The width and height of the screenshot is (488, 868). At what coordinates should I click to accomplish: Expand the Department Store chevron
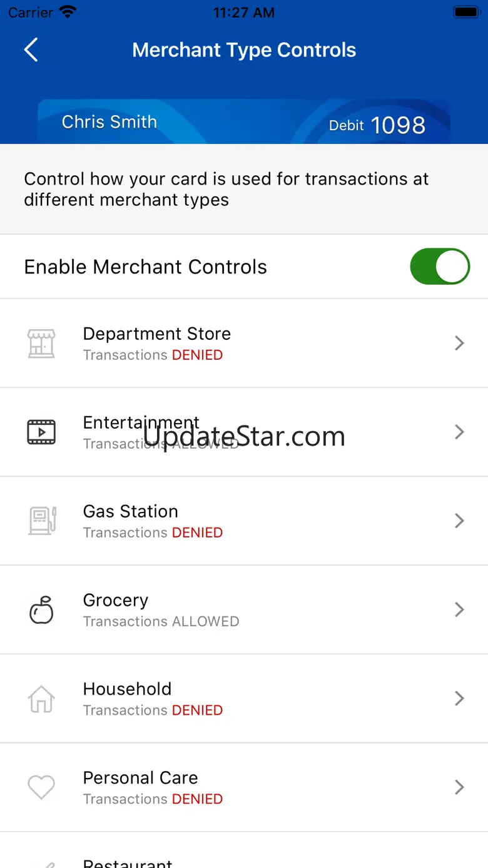click(x=459, y=343)
